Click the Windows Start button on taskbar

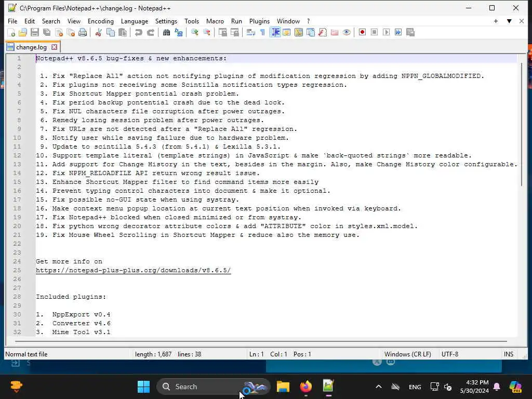[x=143, y=387]
